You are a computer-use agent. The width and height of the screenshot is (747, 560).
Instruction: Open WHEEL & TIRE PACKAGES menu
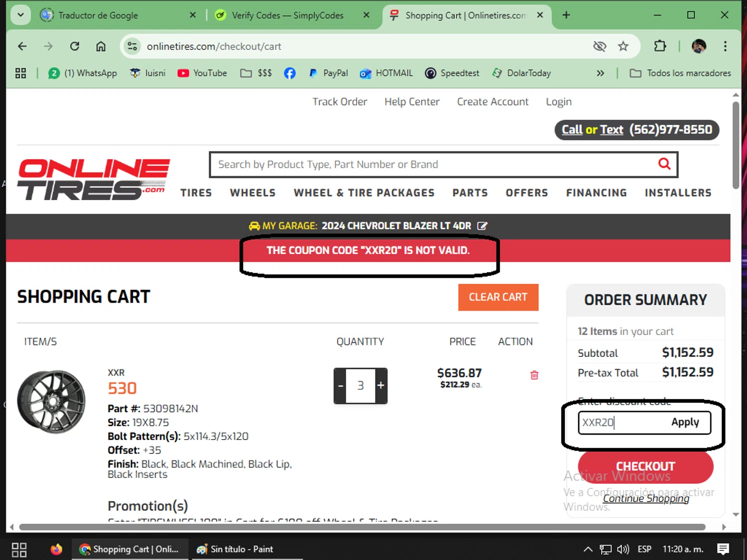coord(364,193)
